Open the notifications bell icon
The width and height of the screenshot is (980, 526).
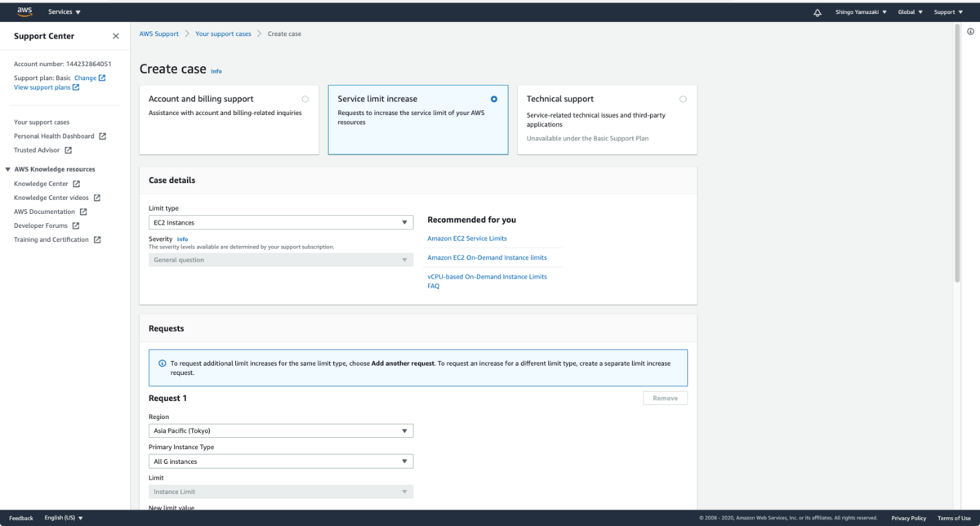tap(817, 12)
